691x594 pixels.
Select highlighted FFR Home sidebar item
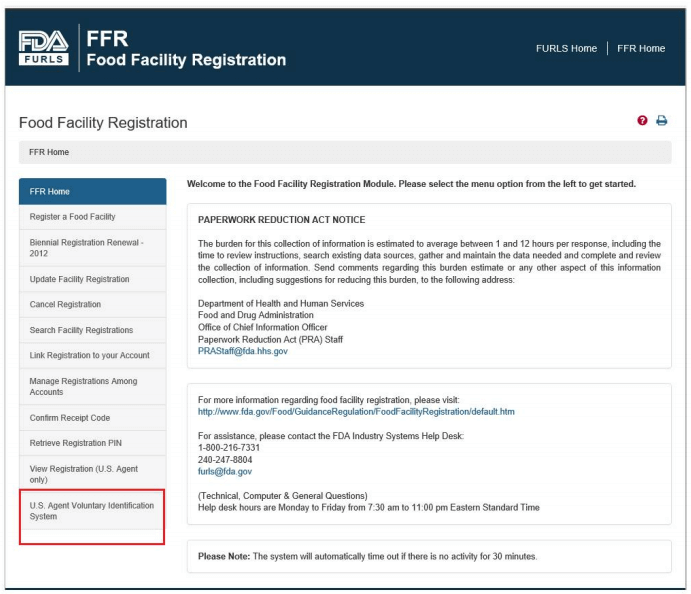click(93, 192)
